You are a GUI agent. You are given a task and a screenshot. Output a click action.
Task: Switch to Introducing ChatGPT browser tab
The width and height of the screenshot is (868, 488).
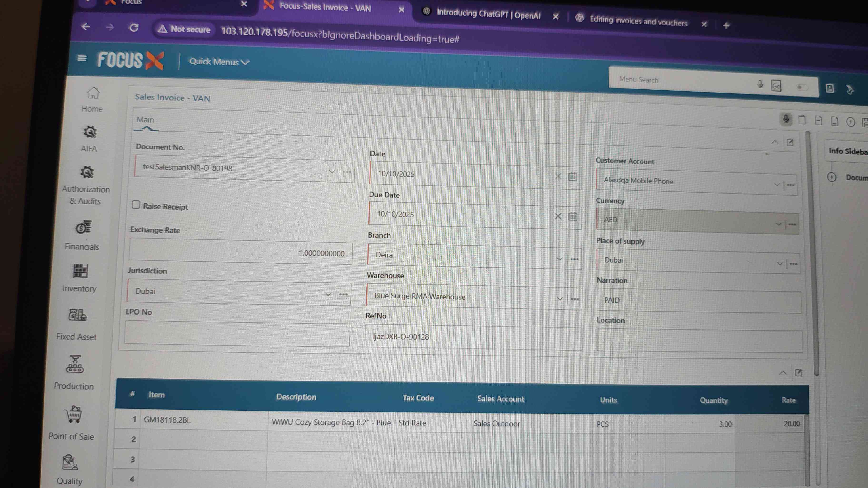point(488,14)
